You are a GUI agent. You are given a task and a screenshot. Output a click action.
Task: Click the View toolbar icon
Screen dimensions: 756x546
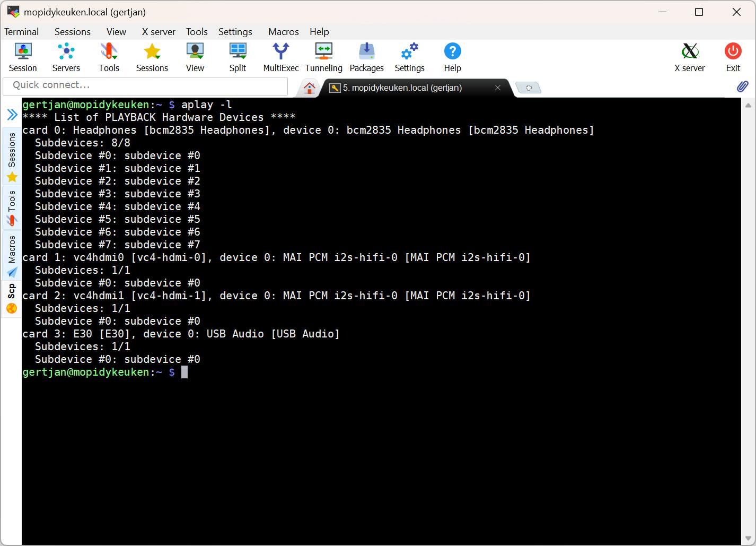pos(195,57)
